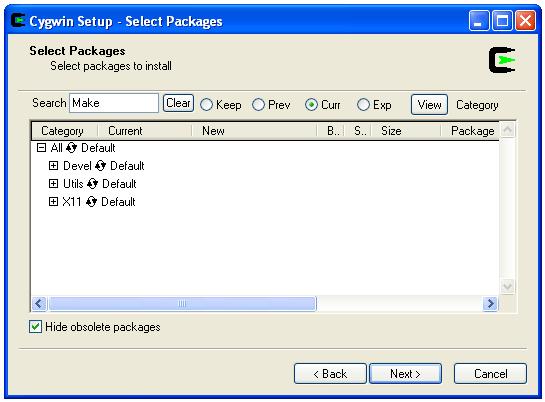Expand the Utils category

pos(53,183)
